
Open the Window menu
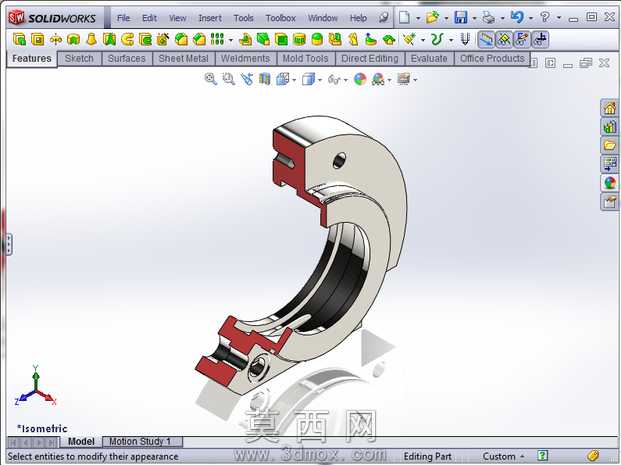click(x=323, y=18)
